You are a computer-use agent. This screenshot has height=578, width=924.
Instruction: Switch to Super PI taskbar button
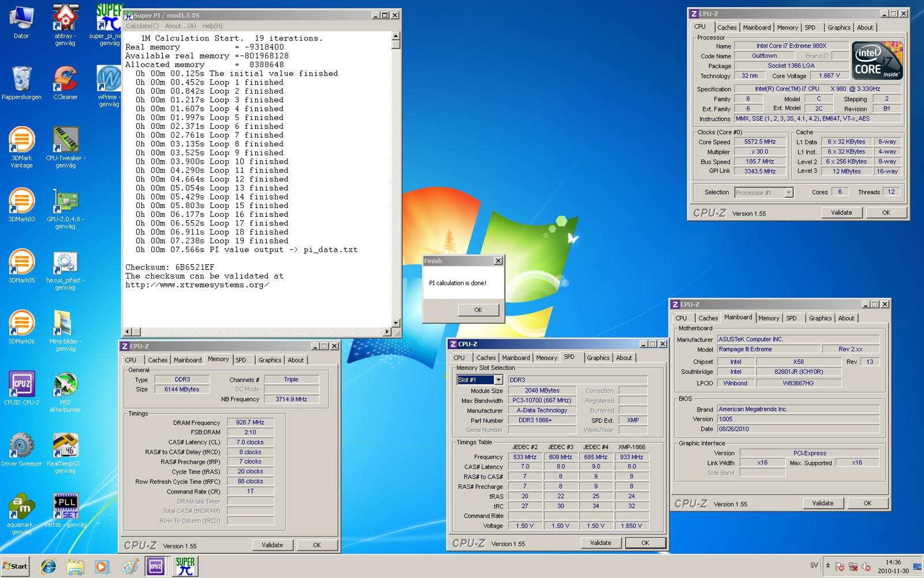[185, 566]
